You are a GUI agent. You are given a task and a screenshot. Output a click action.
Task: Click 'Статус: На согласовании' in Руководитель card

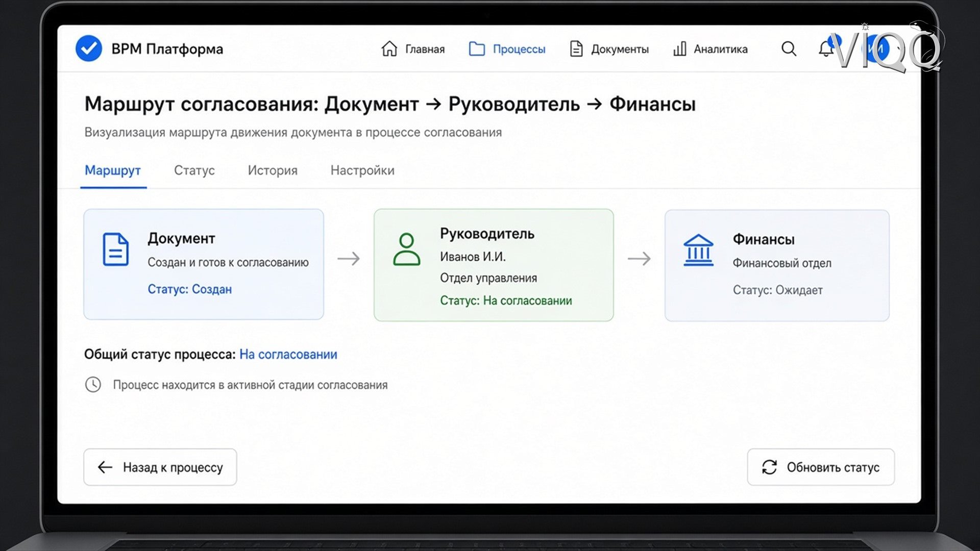(x=506, y=300)
